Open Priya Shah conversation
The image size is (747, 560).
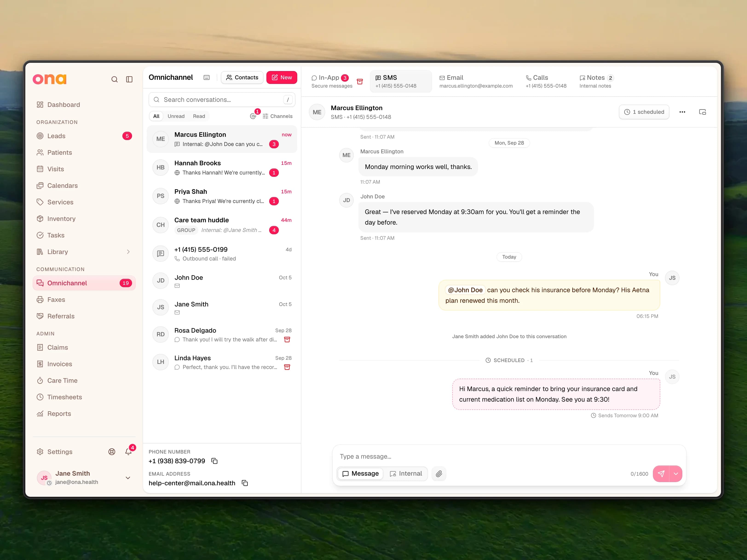click(222, 196)
